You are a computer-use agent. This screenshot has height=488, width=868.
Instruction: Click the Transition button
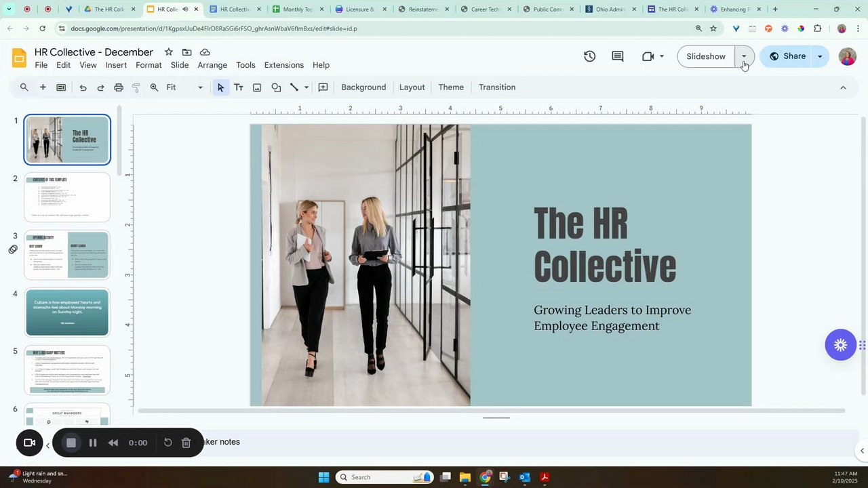[x=497, y=87]
